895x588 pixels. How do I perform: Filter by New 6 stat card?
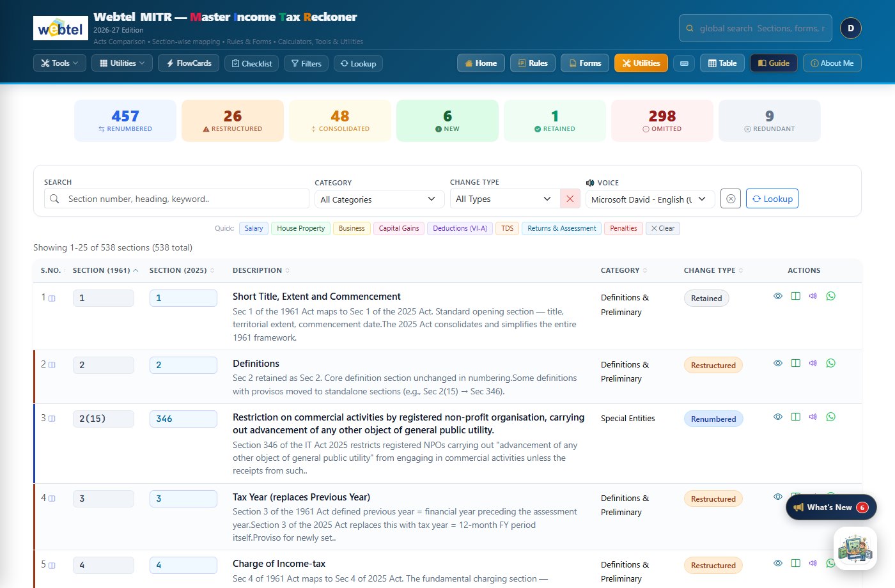click(447, 120)
